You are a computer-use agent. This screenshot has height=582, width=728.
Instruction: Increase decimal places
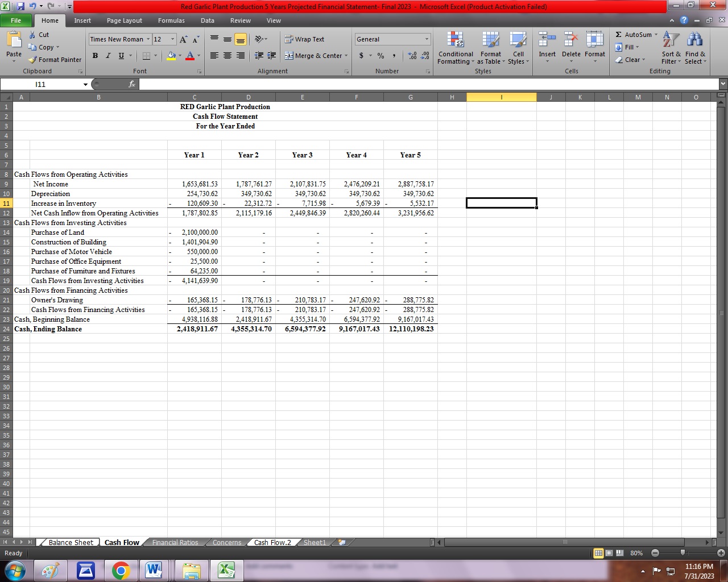[412, 56]
